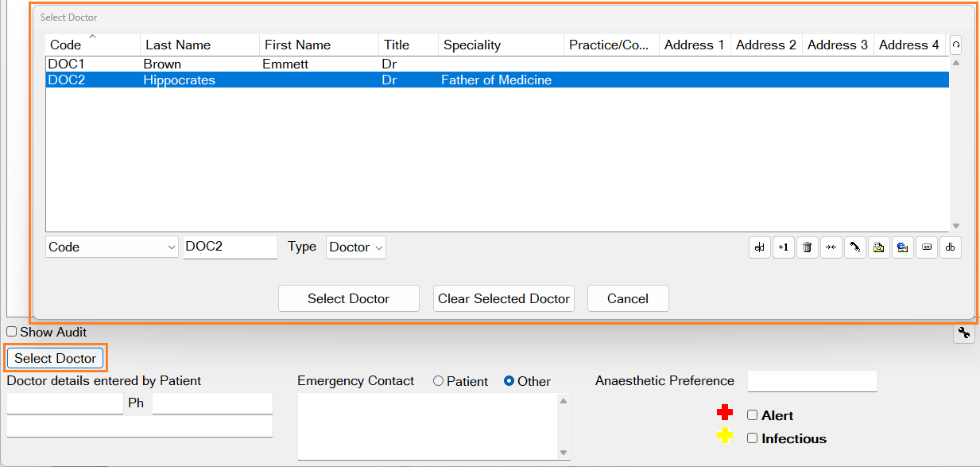This screenshot has width=980, height=467.
Task: Click the wrench tools icon below the panel
Action: (963, 333)
